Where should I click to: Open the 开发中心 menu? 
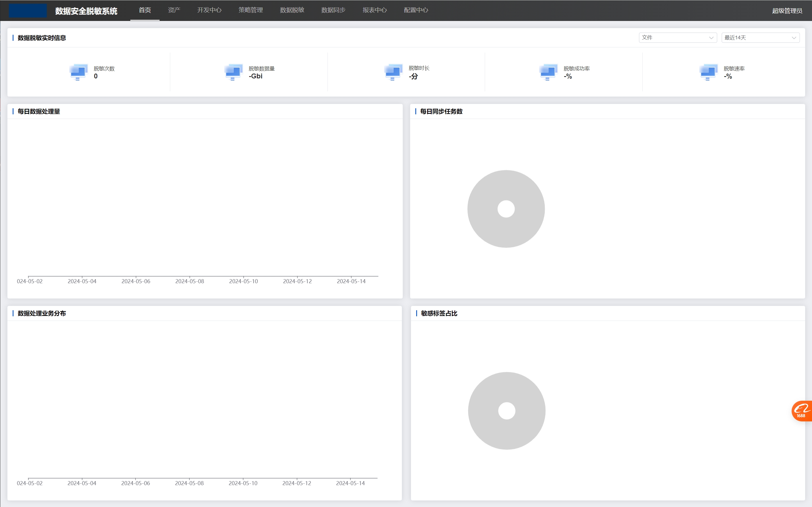click(209, 10)
